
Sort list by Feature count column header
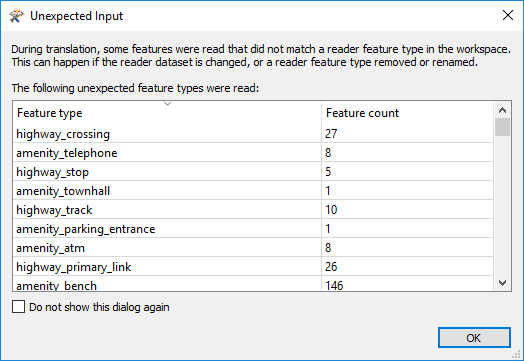tap(407, 113)
